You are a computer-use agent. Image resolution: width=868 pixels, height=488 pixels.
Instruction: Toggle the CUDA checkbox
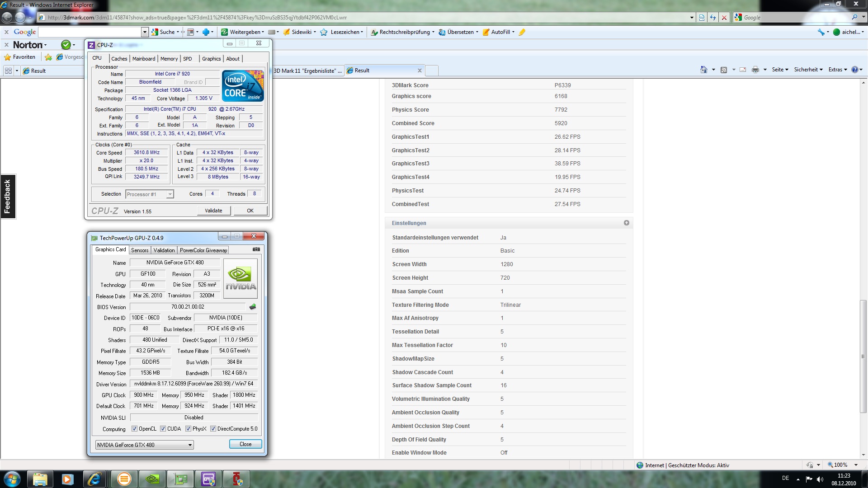(x=163, y=429)
